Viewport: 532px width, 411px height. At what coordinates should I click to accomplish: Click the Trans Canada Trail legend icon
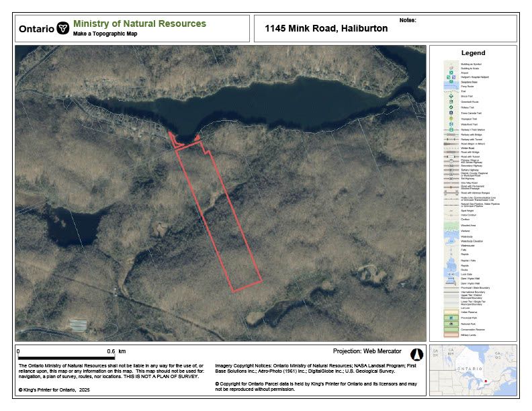(451, 113)
